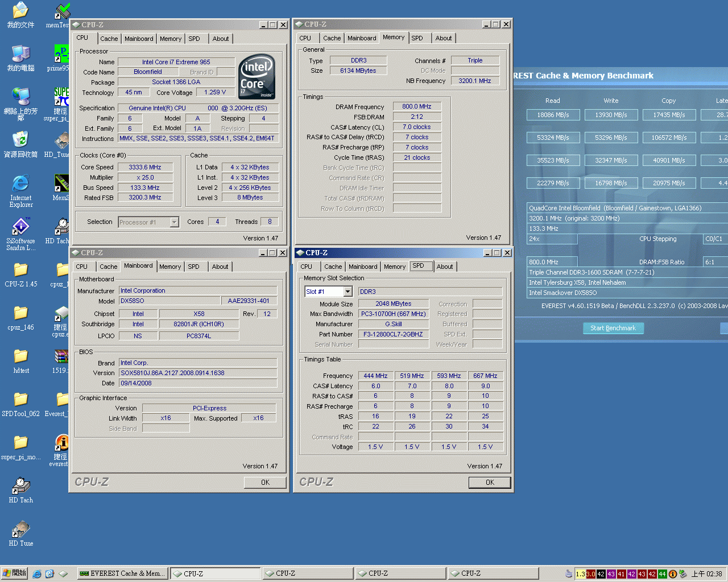Switch to Cache tab in processor CPU-Z window

pos(109,39)
